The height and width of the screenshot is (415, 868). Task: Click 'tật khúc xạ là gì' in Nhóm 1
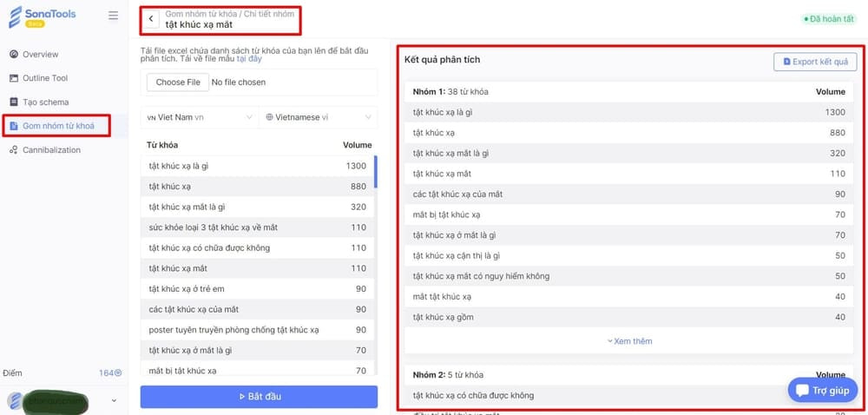pos(628,112)
